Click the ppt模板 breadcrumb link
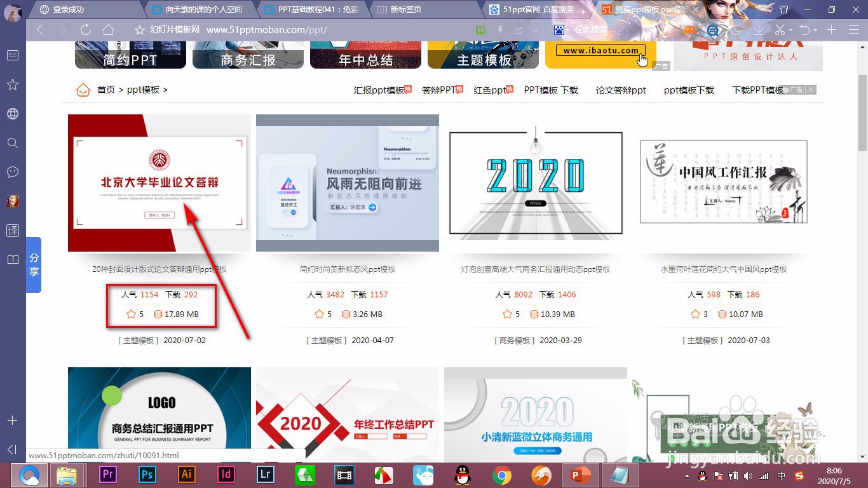 (x=144, y=90)
